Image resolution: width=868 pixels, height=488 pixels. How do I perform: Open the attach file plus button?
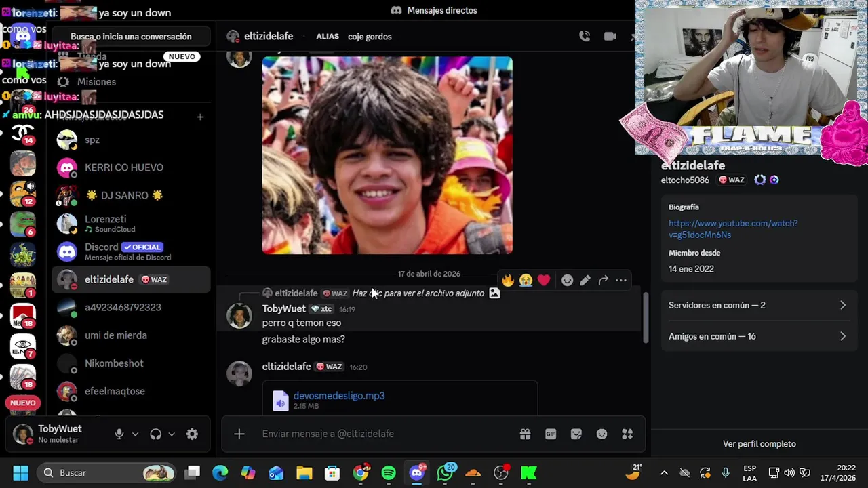click(239, 434)
